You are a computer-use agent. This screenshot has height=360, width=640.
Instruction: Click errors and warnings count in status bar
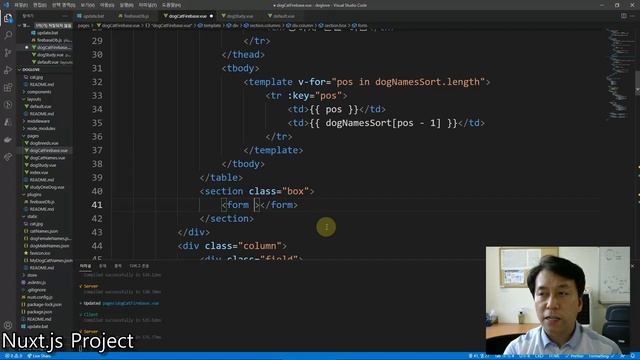[13, 356]
